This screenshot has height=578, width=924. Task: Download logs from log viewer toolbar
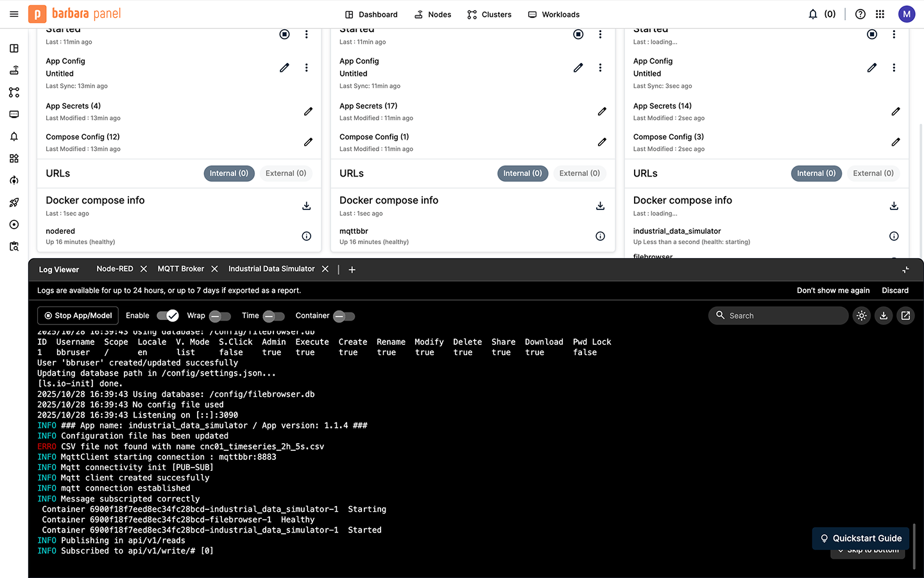point(884,315)
